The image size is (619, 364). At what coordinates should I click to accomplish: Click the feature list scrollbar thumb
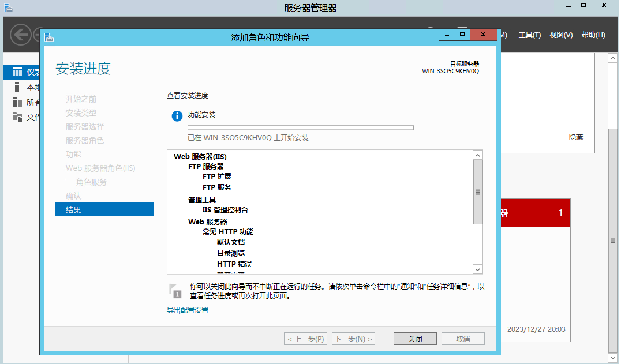click(478, 192)
